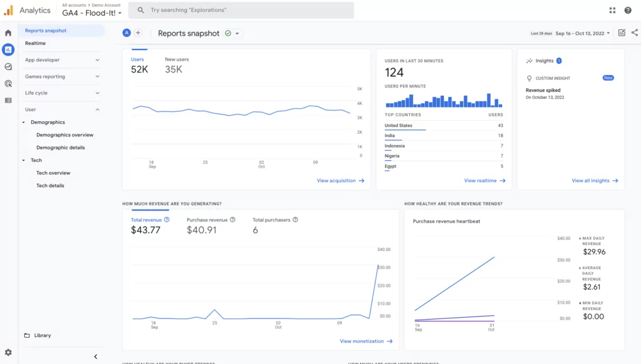Open the Home icon in left rail
Image resolution: width=641 pixels, height=364 pixels.
tap(8, 33)
